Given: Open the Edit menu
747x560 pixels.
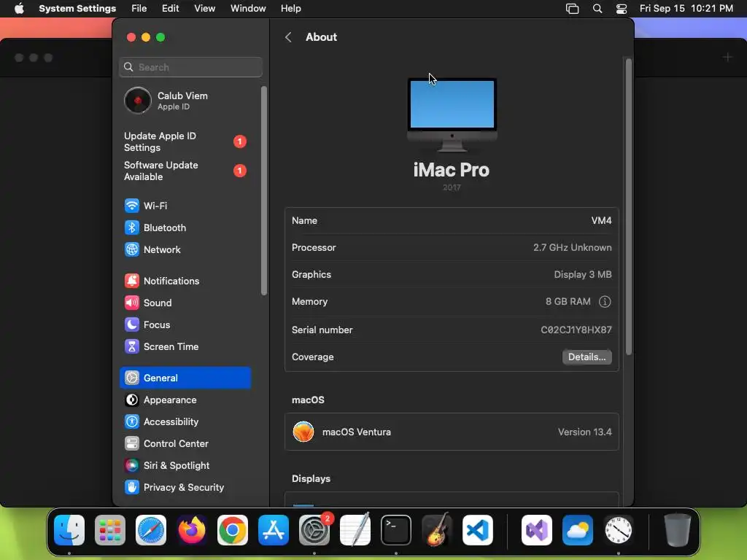Looking at the screenshot, I should point(170,9).
